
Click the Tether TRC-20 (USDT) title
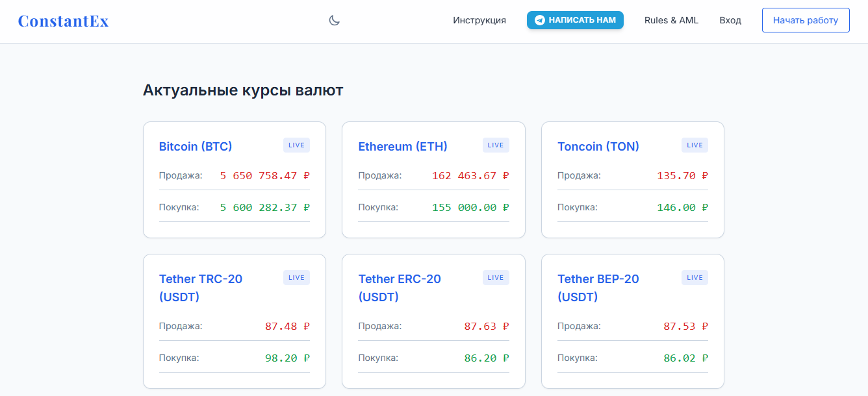pyautogui.click(x=201, y=288)
